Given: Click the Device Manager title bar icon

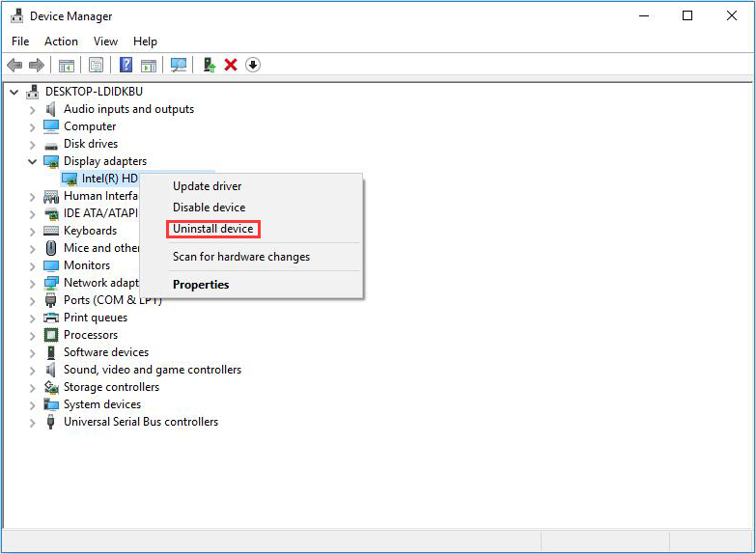Looking at the screenshot, I should [16, 15].
